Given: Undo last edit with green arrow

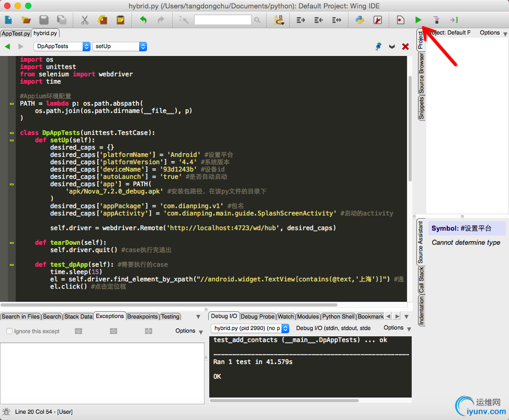Looking at the screenshot, I should tap(143, 20).
